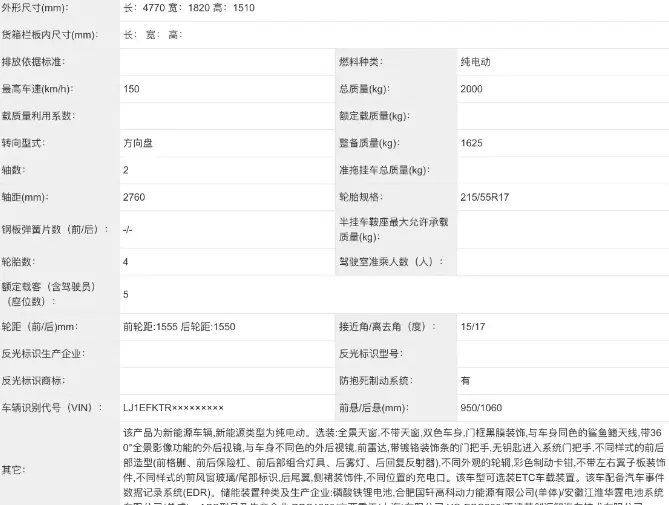Click the tire spec value 215/55R17
Screen dimensions: 669x505
485,197
